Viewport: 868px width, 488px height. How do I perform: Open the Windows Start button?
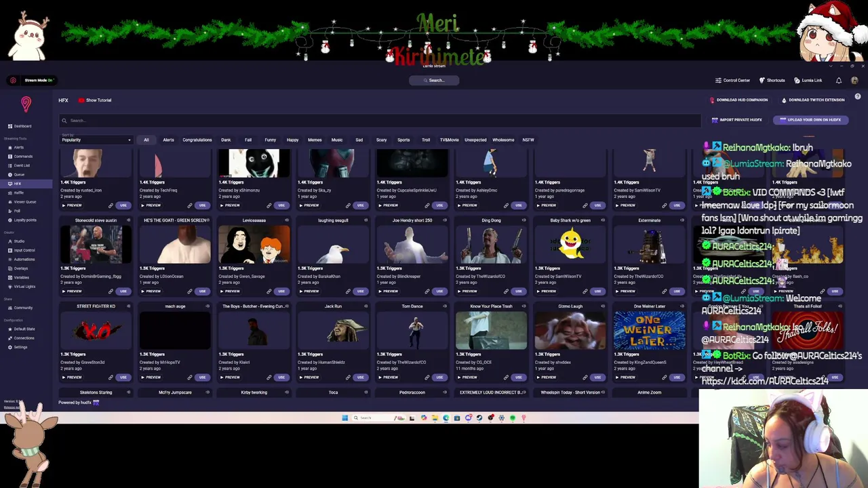[344, 418]
